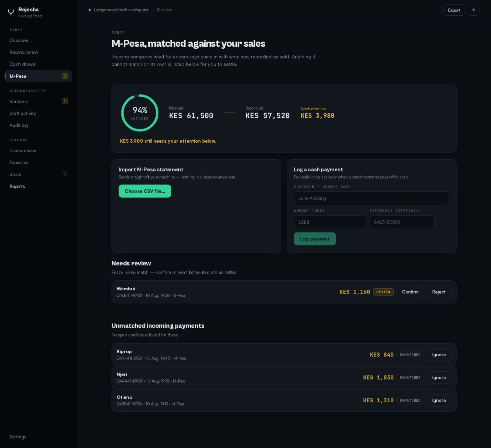The height and width of the screenshot is (448, 491).
Task: Click the green ledger status dot
Action: tap(90, 10)
